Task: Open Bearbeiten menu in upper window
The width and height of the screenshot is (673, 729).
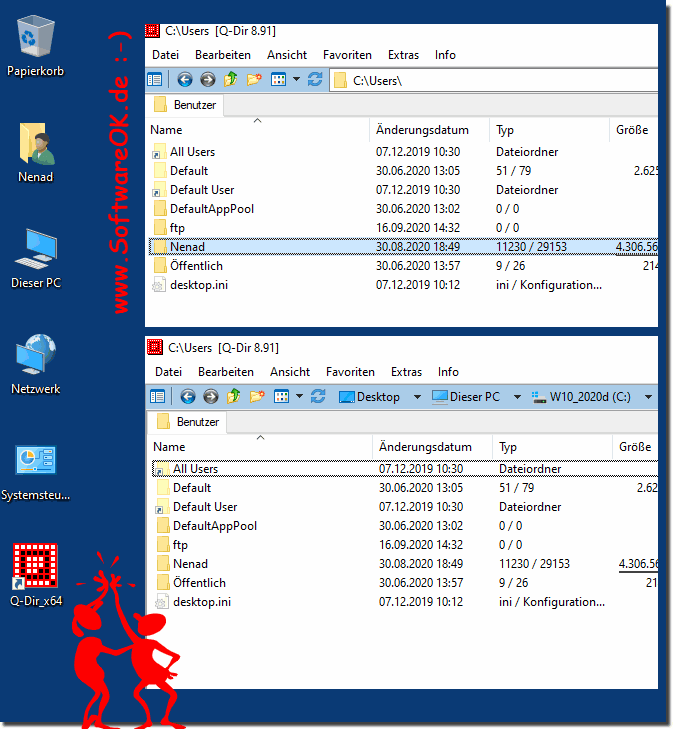Action: pyautogui.click(x=223, y=55)
